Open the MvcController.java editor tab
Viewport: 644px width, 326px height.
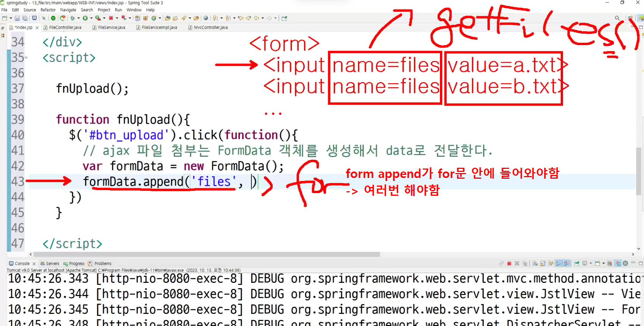(208, 27)
